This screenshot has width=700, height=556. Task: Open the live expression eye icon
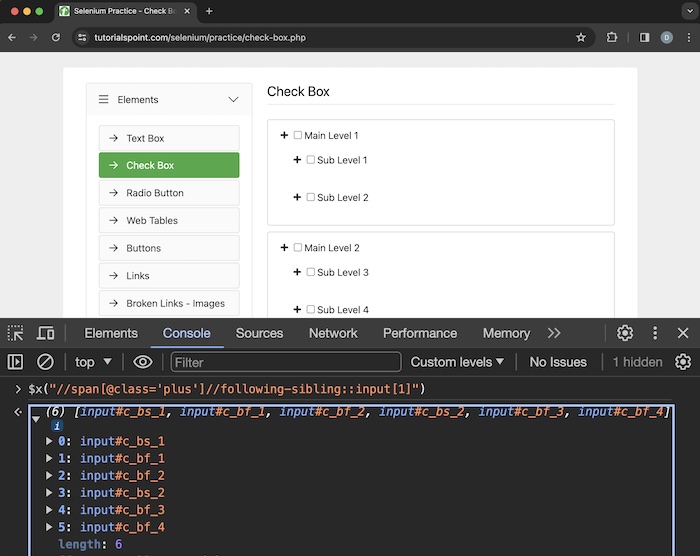point(143,362)
